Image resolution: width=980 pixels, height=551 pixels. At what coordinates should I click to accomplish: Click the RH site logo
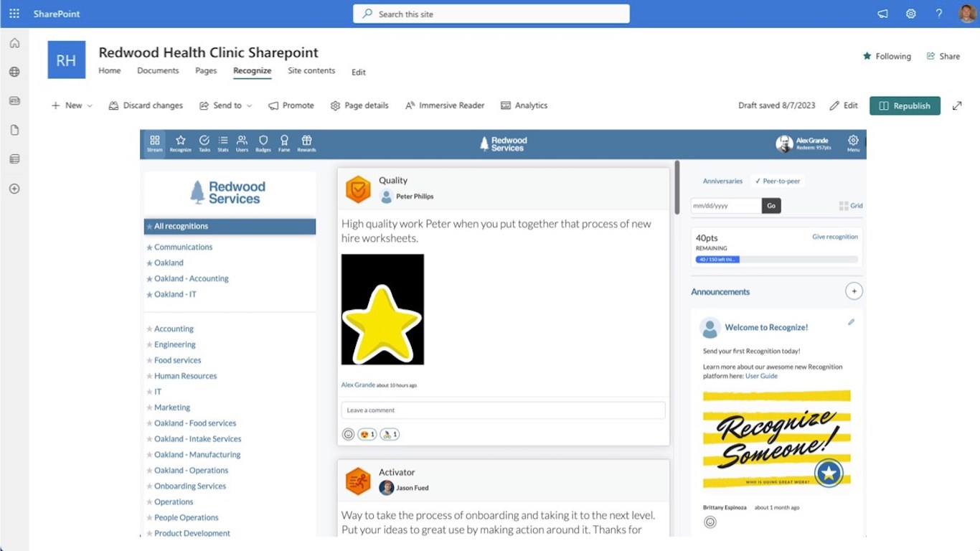(66, 60)
